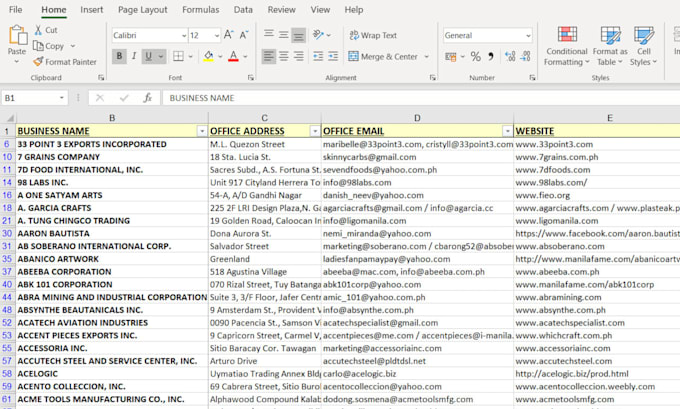Apply Percent Style format

click(476, 56)
